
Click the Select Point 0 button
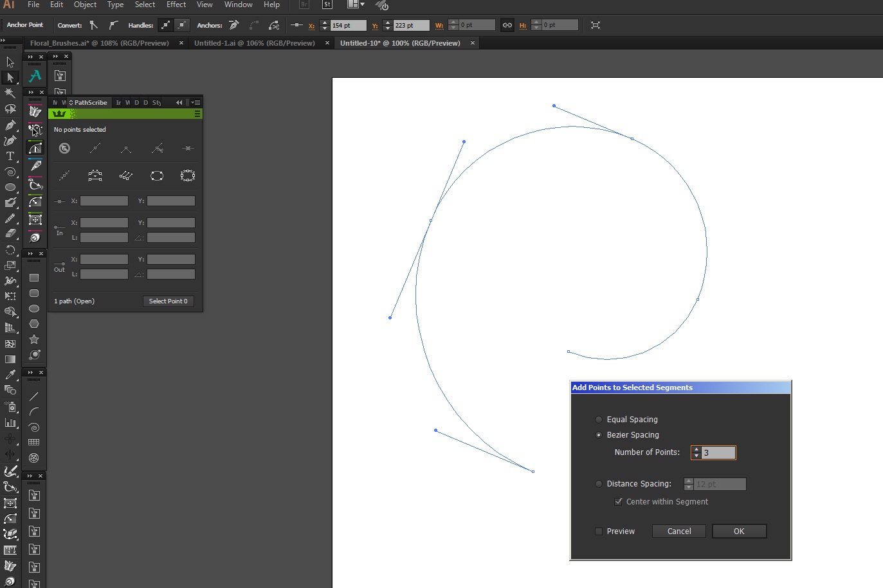(x=168, y=301)
